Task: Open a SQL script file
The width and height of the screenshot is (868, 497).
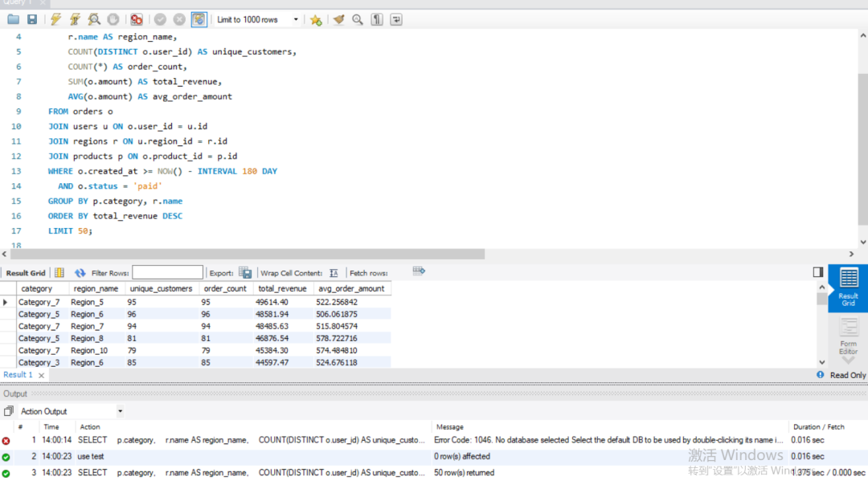Action: [x=14, y=20]
